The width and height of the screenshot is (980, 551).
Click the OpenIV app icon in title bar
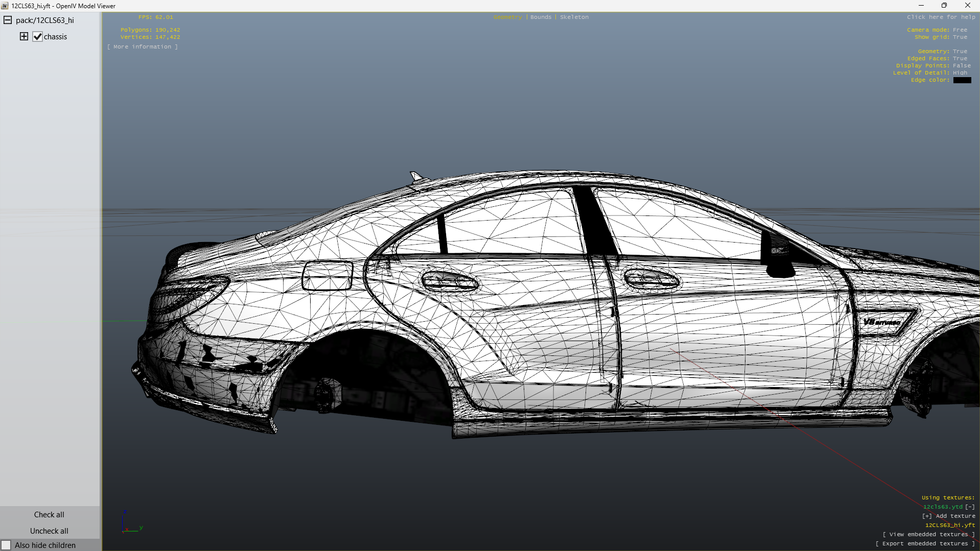5,6
